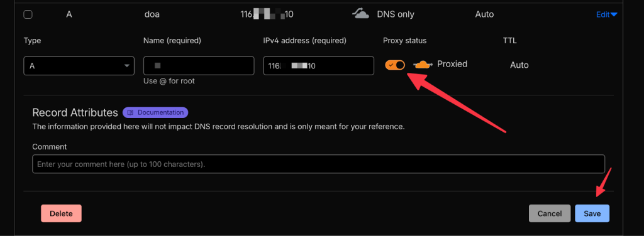Expand the Type combo box arrow

point(126,65)
